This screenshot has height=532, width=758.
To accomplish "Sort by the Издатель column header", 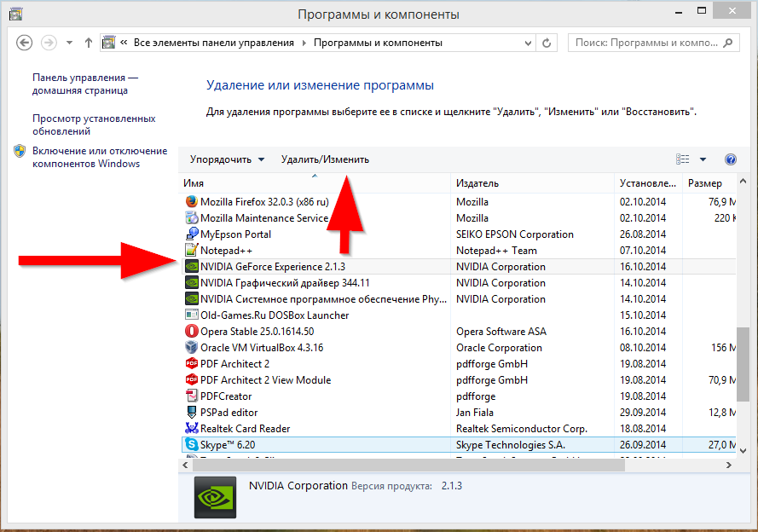I will pos(532,183).
